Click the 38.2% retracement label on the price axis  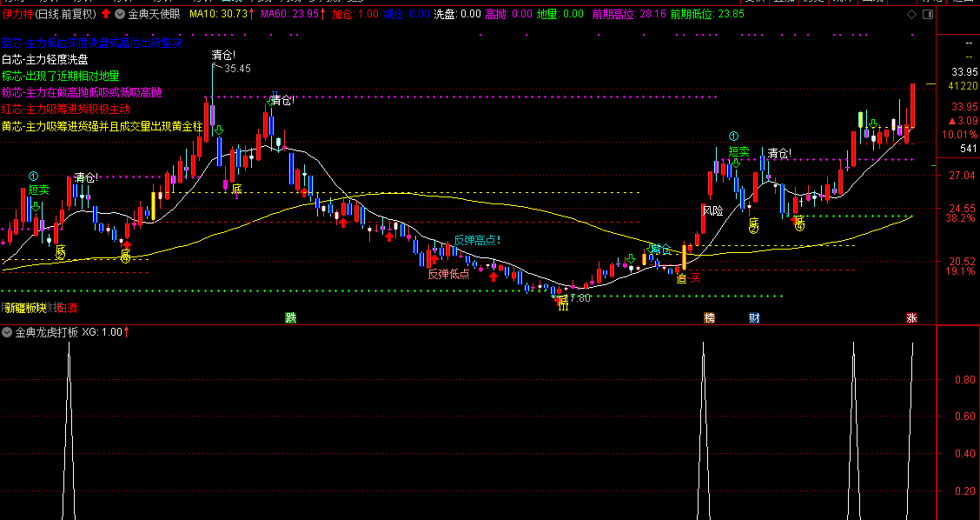[x=960, y=217]
